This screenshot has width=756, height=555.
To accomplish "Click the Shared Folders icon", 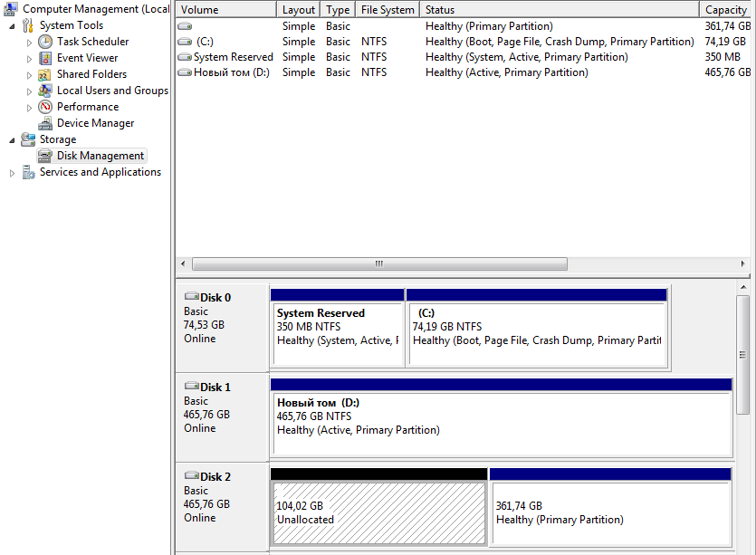I will [45, 74].
